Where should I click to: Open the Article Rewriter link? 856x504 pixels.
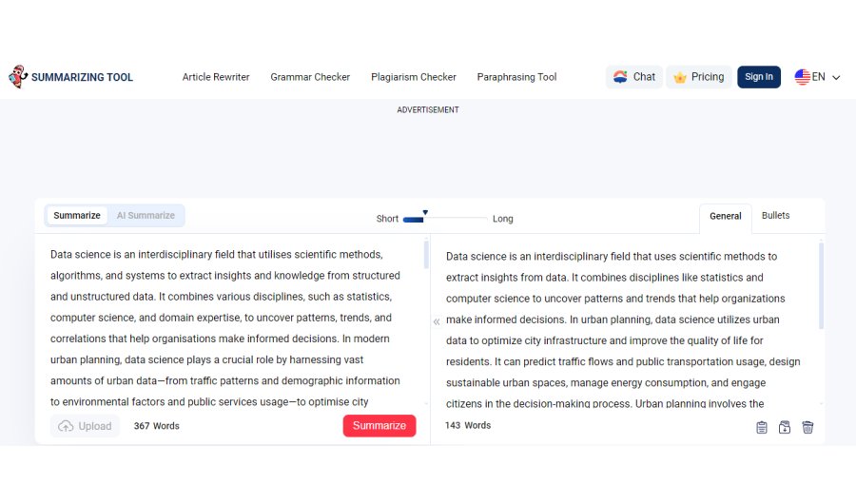pyautogui.click(x=216, y=77)
